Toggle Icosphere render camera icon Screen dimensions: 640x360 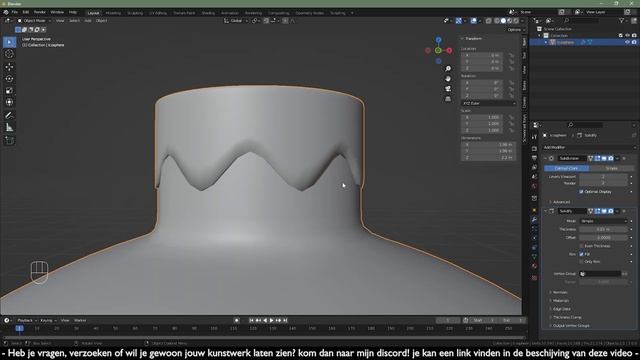point(634,42)
